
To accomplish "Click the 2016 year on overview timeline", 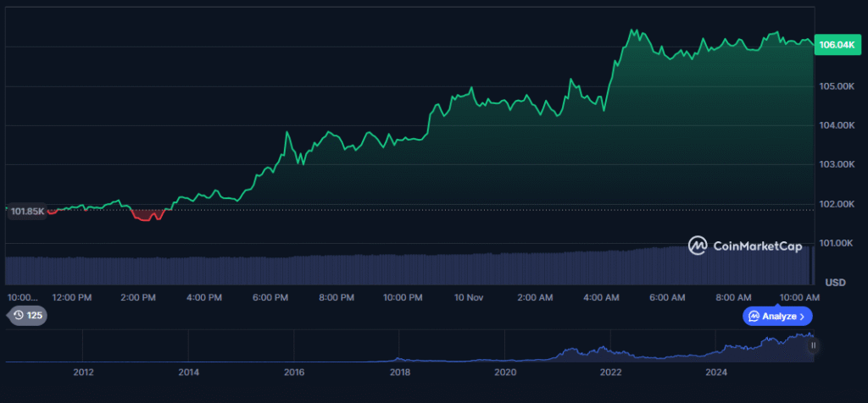I will (294, 372).
